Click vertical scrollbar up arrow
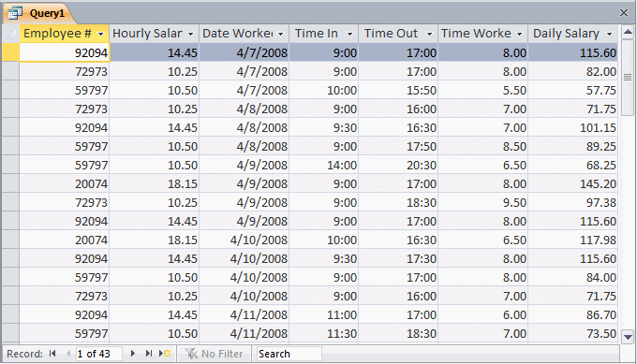The image size is (637, 364). click(x=628, y=32)
